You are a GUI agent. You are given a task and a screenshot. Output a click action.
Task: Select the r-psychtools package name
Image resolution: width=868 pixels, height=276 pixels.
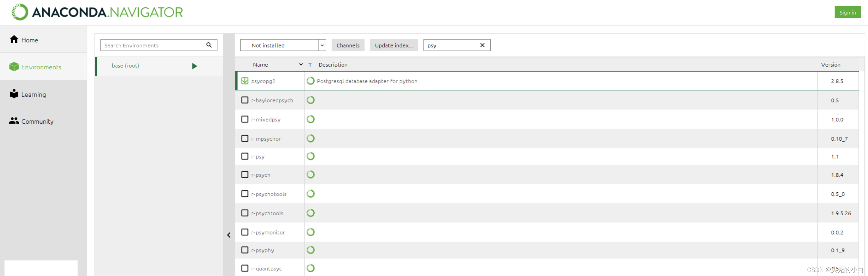[267, 213]
